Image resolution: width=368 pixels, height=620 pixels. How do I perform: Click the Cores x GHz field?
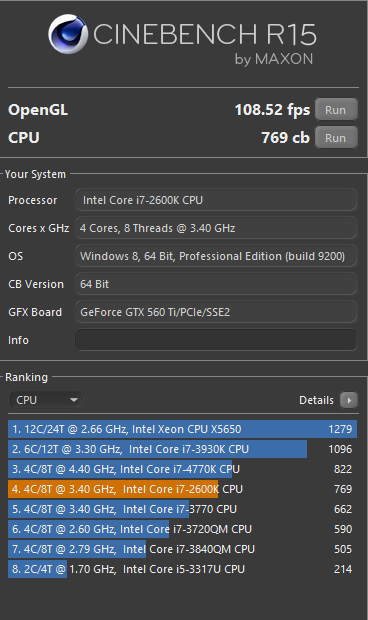coord(216,228)
